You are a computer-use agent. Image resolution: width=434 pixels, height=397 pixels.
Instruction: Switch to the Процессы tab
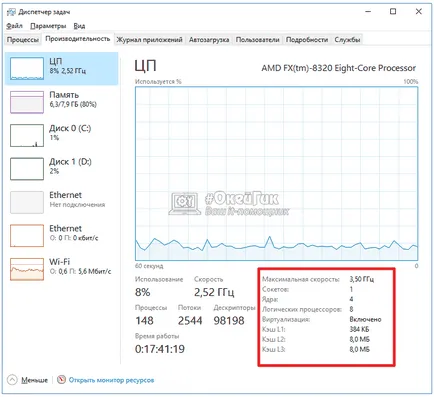click(23, 40)
